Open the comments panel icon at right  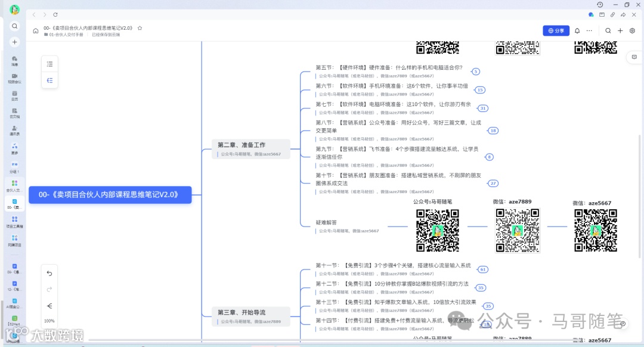click(x=634, y=57)
